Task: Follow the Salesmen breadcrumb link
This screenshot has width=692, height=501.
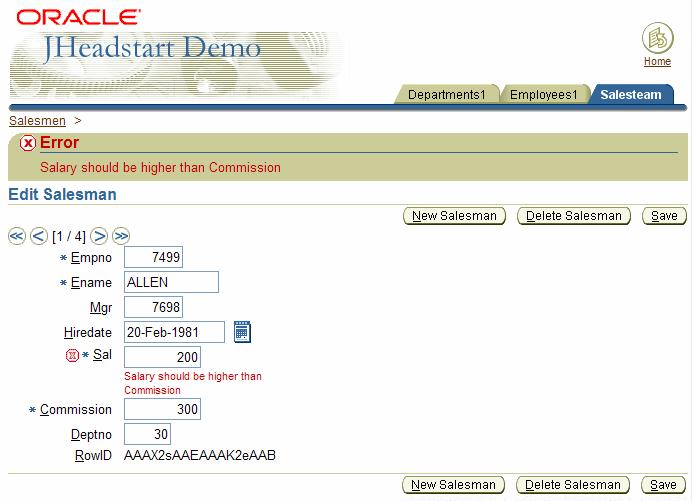Action: (37, 121)
